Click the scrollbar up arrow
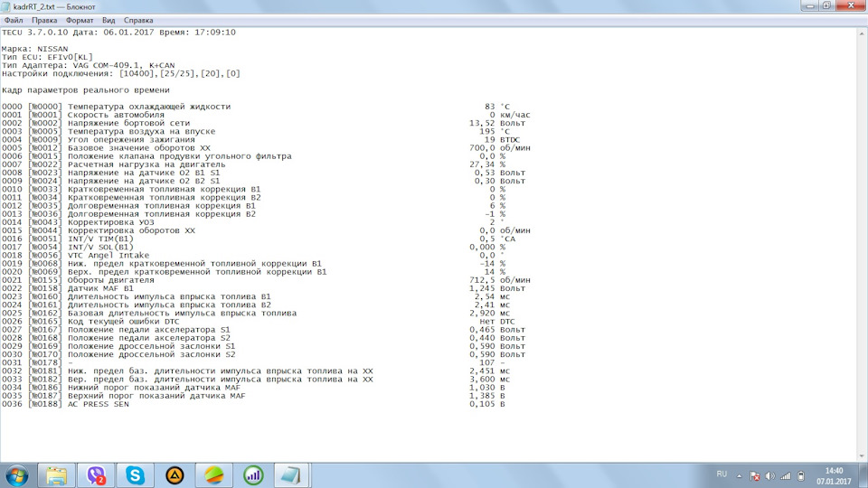 pos(863,33)
